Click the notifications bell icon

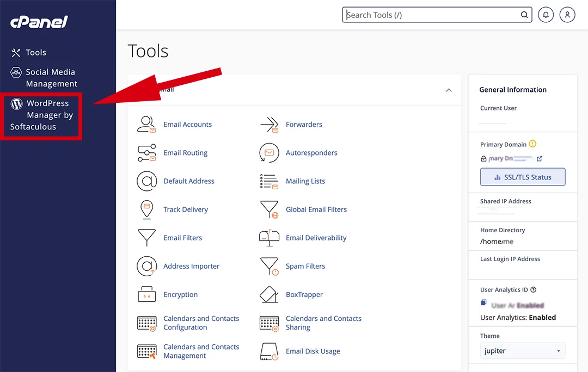coord(546,15)
